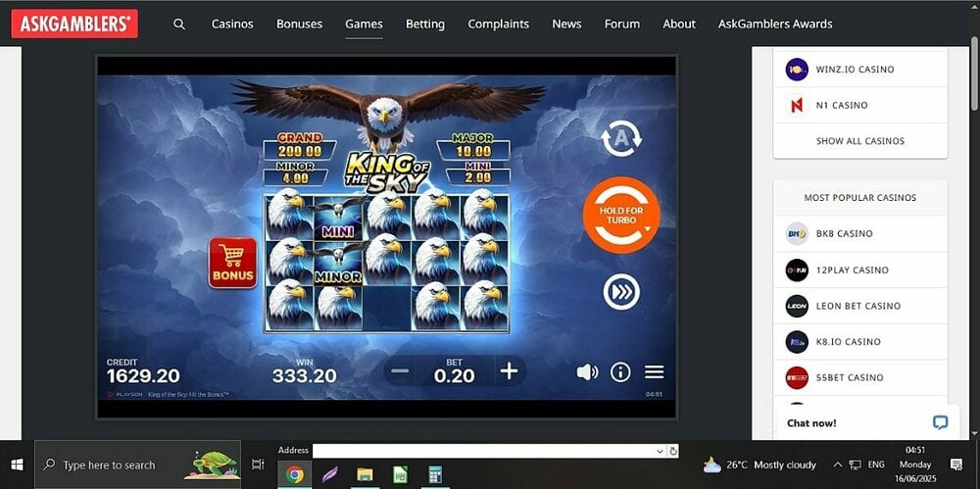Open the N1 CASINO link

click(x=841, y=105)
